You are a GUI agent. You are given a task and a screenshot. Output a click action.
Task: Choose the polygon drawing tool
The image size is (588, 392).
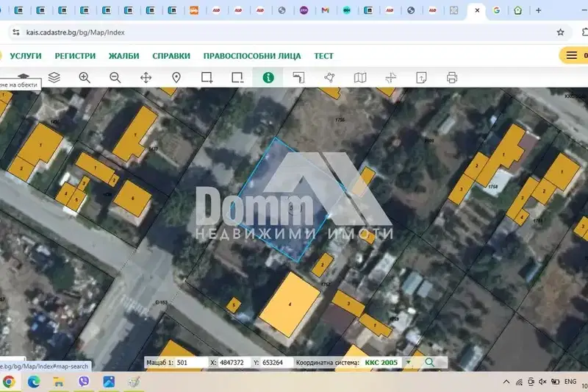pos(329,78)
